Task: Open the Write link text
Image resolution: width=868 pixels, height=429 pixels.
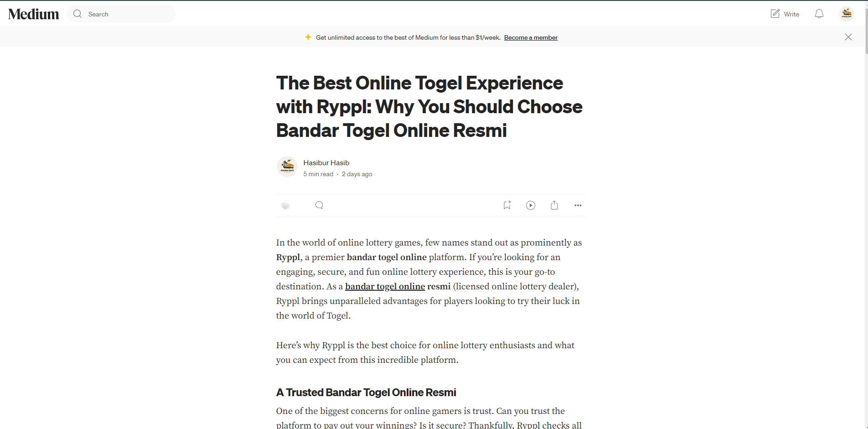Action: click(x=791, y=14)
